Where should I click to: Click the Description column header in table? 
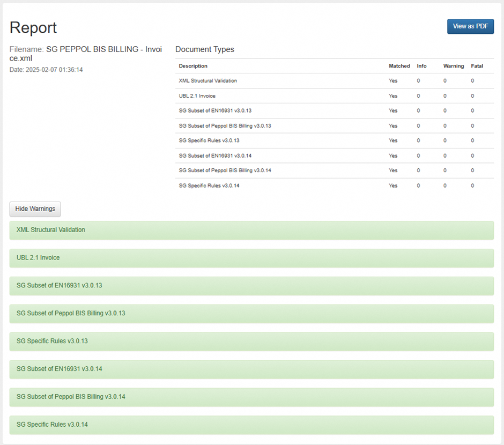193,66
